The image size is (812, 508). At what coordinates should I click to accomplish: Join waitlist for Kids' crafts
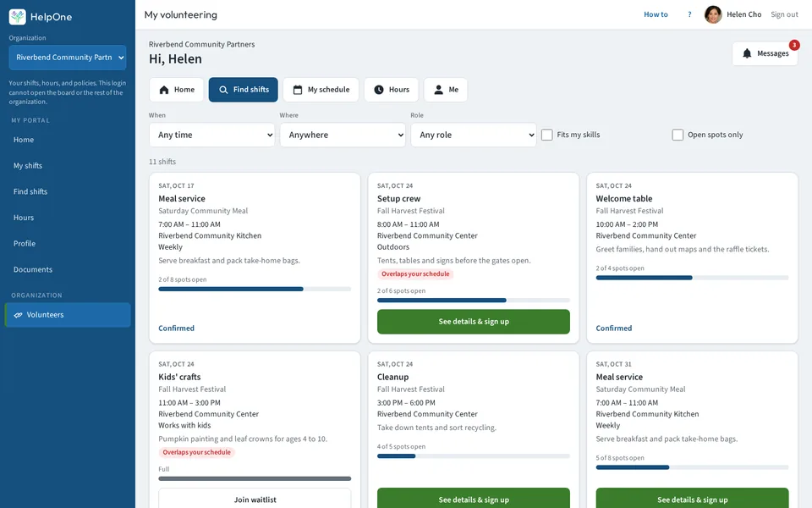point(255,500)
